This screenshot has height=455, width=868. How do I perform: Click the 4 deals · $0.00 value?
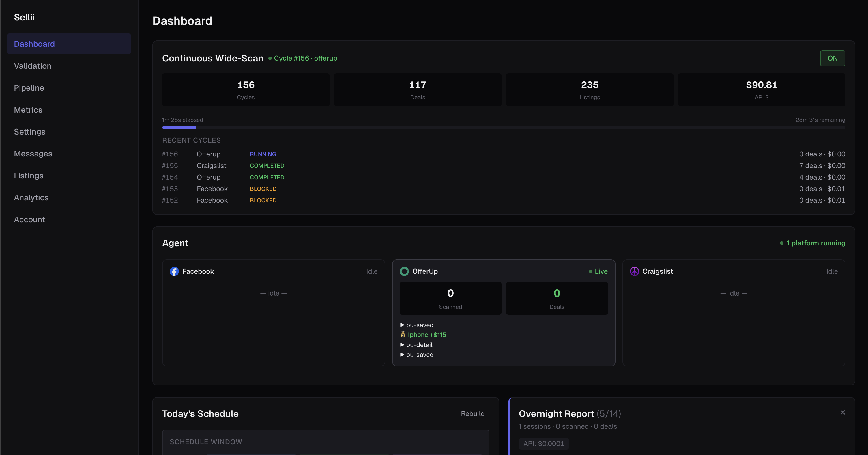tap(822, 177)
